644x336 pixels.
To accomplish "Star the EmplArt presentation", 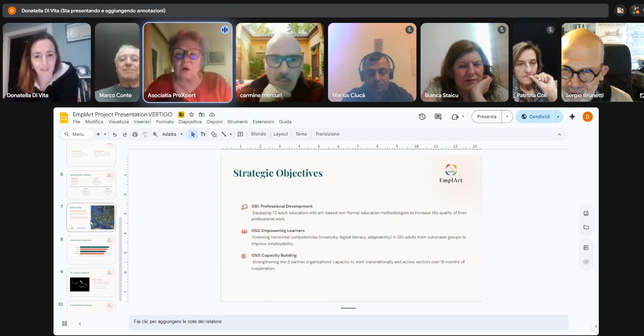I will [x=192, y=115].
